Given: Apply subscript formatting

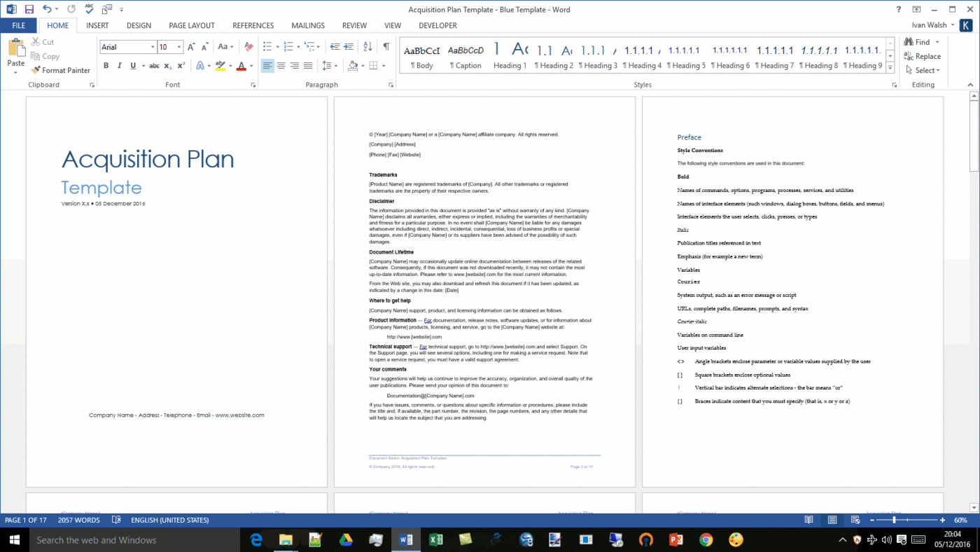Looking at the screenshot, I should click(167, 65).
